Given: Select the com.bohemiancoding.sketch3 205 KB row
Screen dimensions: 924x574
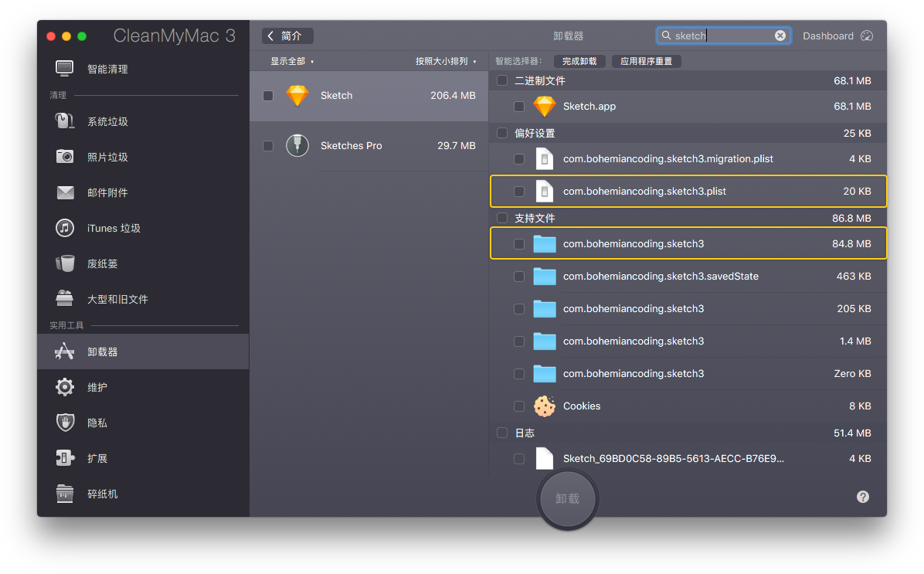Looking at the screenshot, I should [688, 308].
